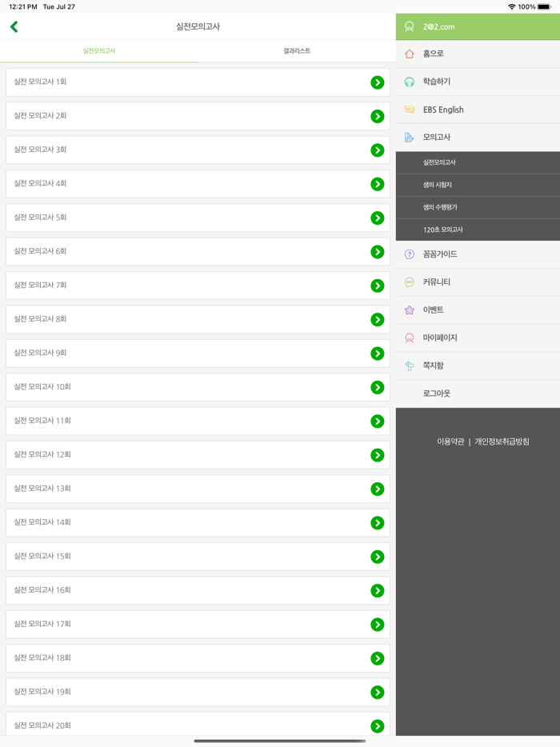The width and height of the screenshot is (560, 747).
Task: Click the person icon for 마이페이지
Action: click(409, 338)
